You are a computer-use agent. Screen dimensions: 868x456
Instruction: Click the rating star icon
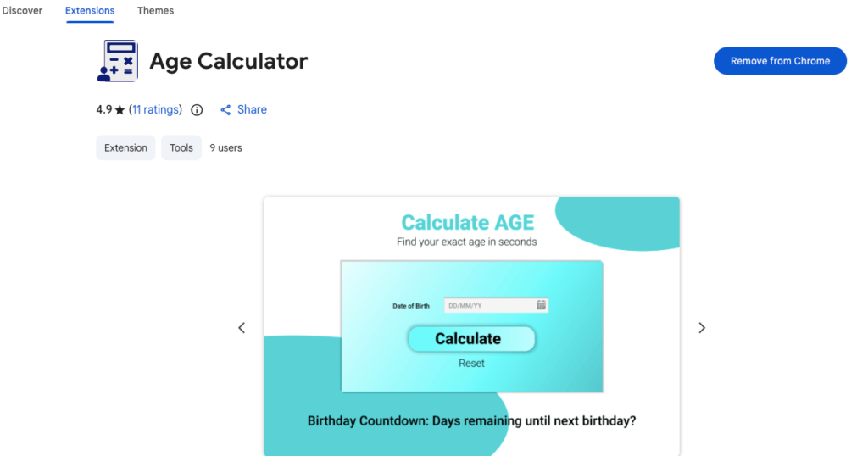coord(120,110)
